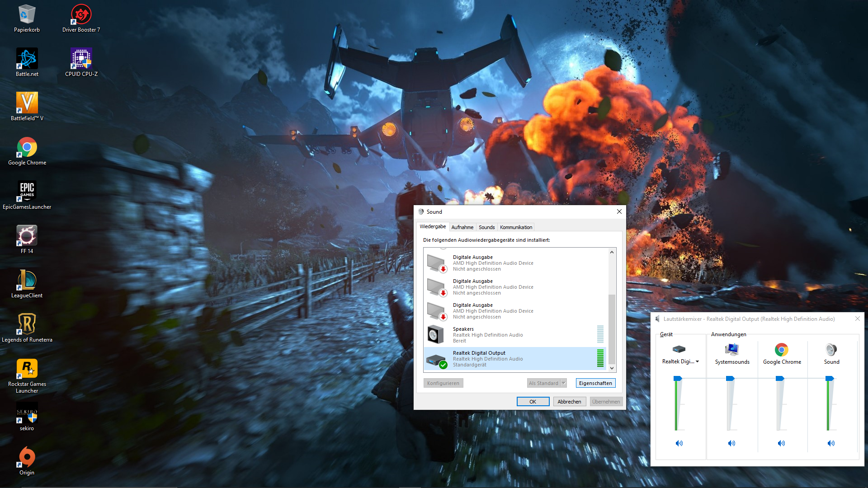Mute the Realtek Digital device volume
Image resolution: width=868 pixels, height=488 pixels.
pos(679,443)
